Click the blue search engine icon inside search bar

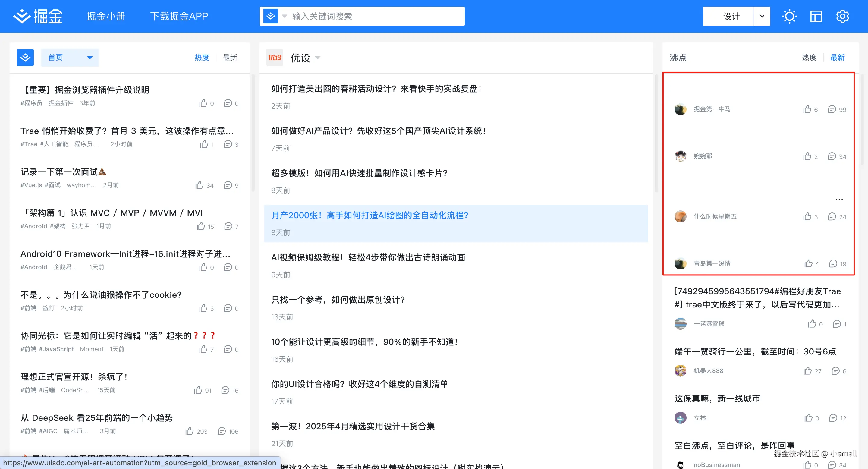click(x=270, y=16)
